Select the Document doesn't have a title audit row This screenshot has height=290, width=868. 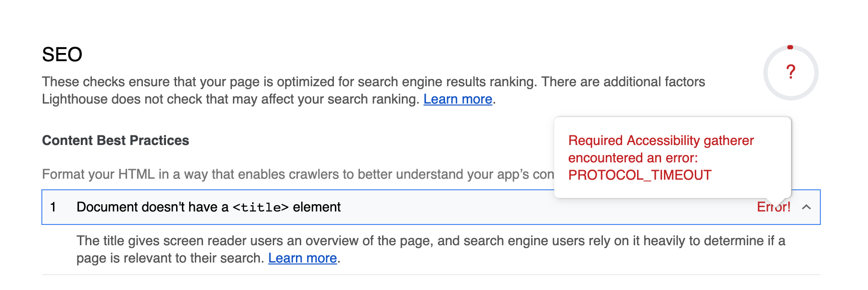coord(209,207)
